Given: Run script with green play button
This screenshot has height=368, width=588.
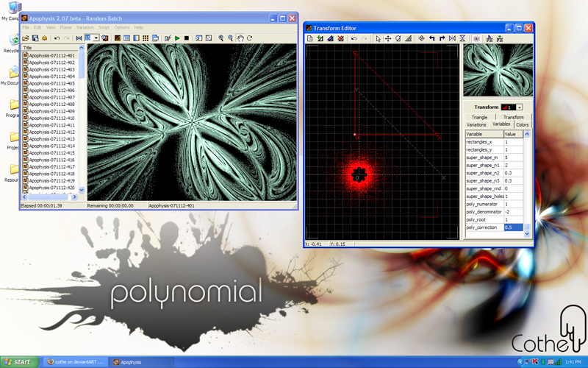Looking at the screenshot, I should coord(177,38).
